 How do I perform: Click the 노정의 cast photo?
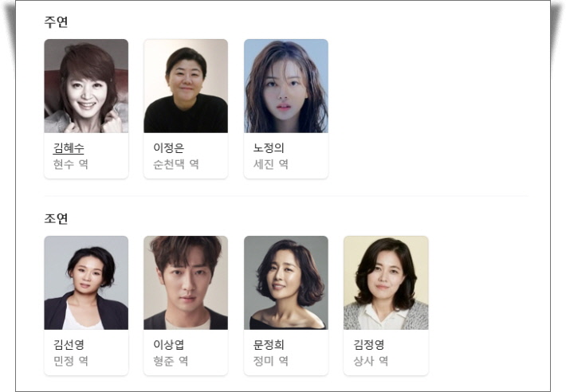[286, 86]
